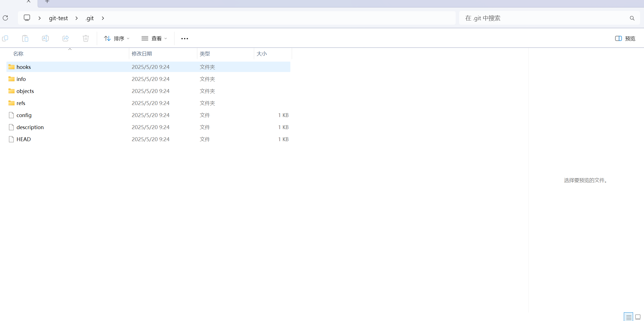644x321 pixels.
Task: Toggle the 预览 preview pane
Action: [x=625, y=38]
